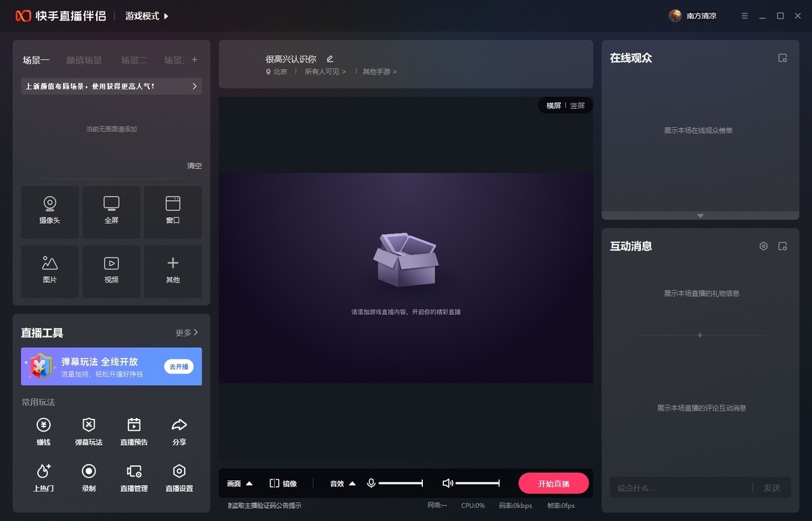This screenshot has height=521, width=812.
Task: Click the 开始直播 start streaming button
Action: 554,483
